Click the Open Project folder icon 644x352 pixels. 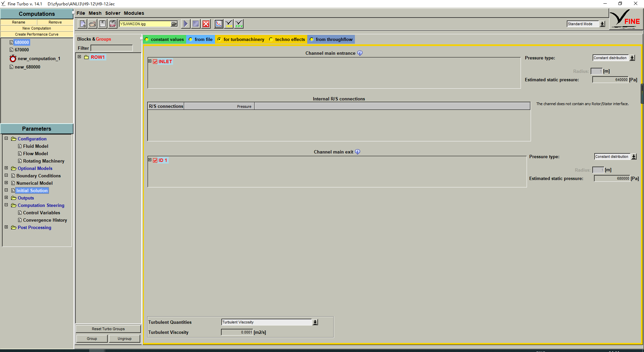click(93, 24)
